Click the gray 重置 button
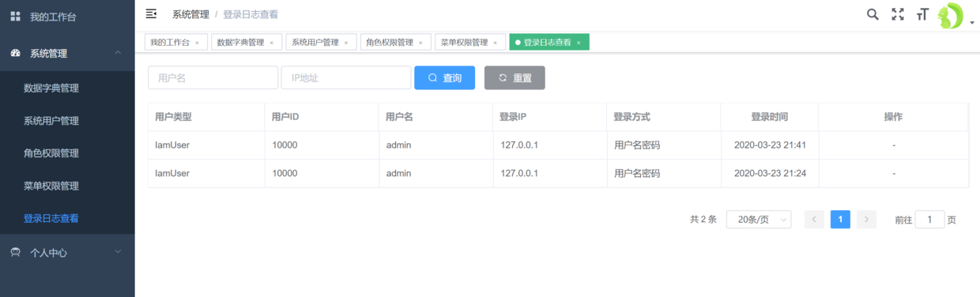Viewport: 980px width, 297px height. pyautogui.click(x=514, y=77)
